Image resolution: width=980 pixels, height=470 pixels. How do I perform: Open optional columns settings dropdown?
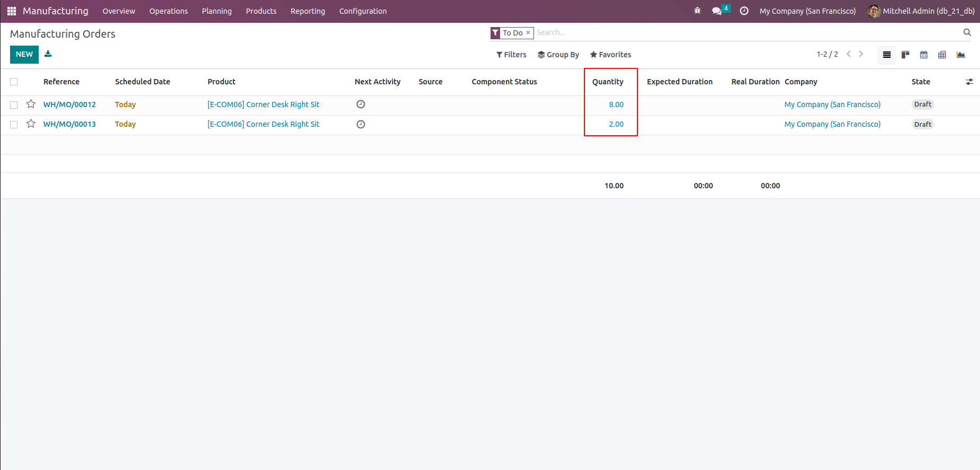click(x=969, y=82)
